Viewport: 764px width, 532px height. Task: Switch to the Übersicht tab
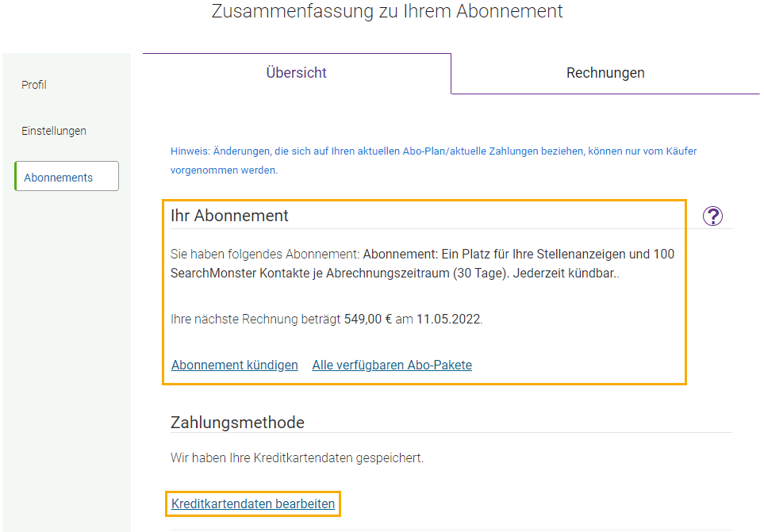point(296,73)
